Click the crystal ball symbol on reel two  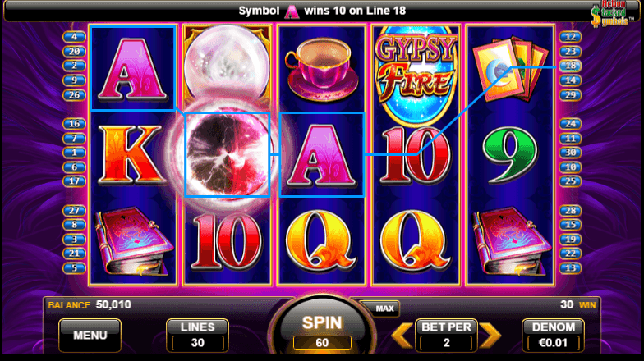click(227, 65)
